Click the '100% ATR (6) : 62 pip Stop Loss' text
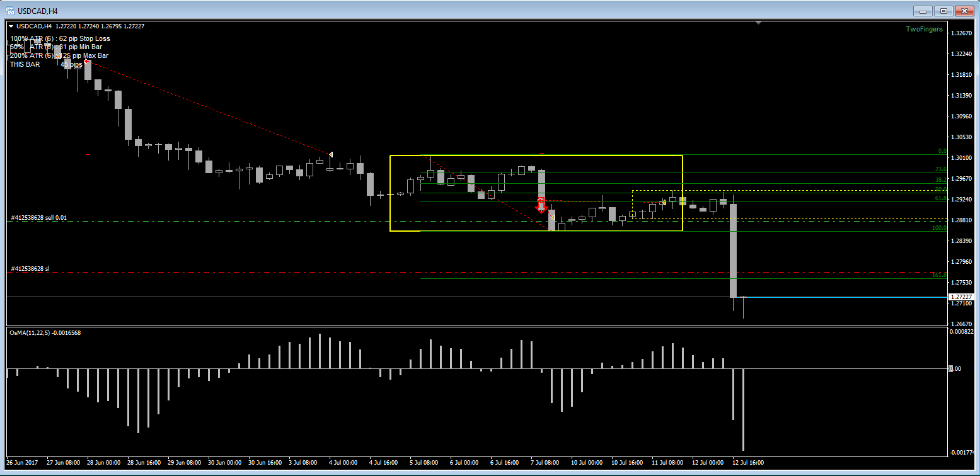 click(60, 38)
